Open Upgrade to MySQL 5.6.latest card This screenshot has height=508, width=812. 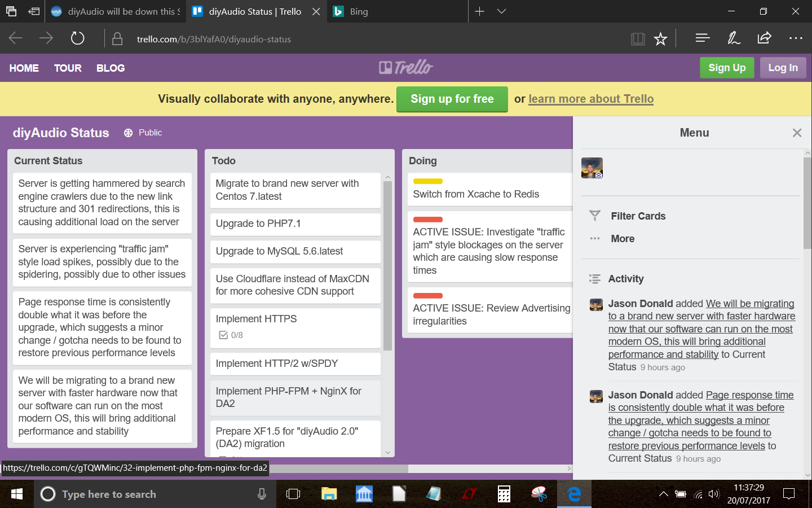click(x=295, y=252)
